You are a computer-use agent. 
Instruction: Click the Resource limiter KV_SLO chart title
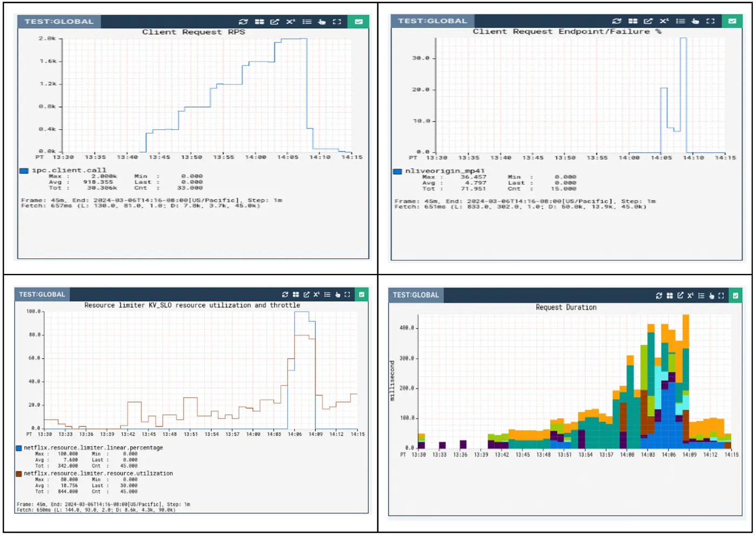point(192,305)
